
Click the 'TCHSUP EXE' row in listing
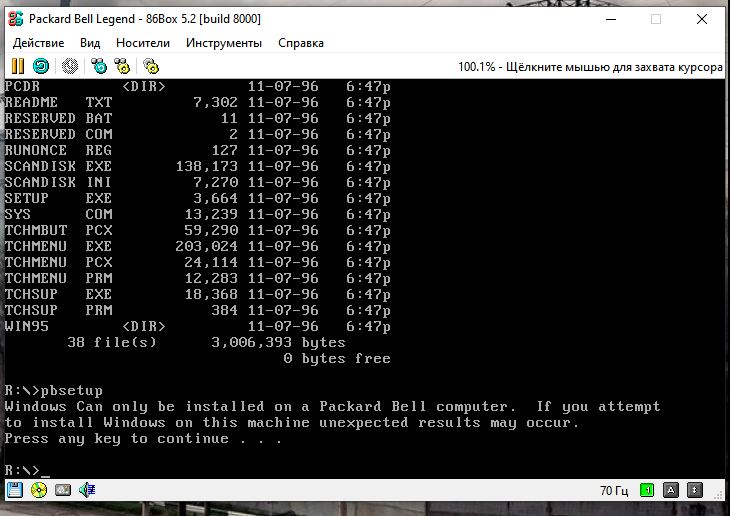click(x=197, y=294)
